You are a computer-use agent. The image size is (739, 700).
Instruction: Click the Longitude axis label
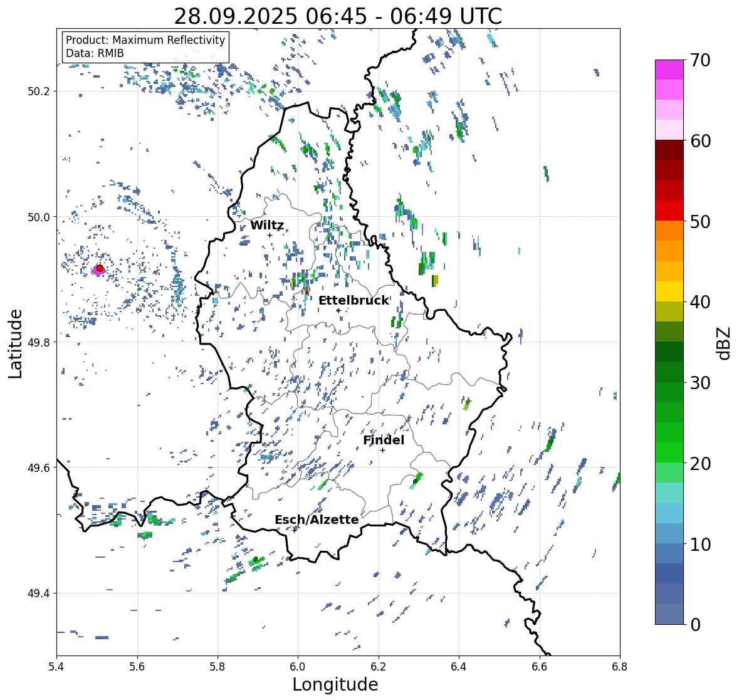click(x=335, y=684)
